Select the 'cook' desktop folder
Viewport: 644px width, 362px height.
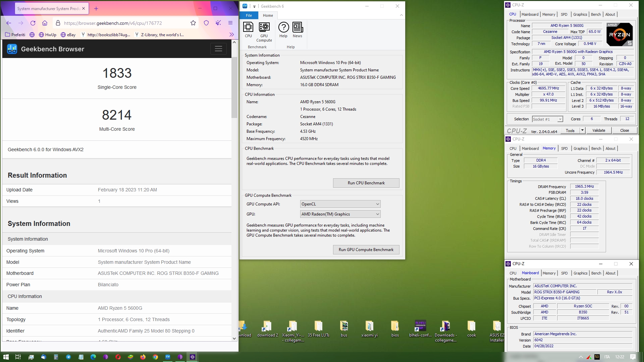[x=471, y=328]
